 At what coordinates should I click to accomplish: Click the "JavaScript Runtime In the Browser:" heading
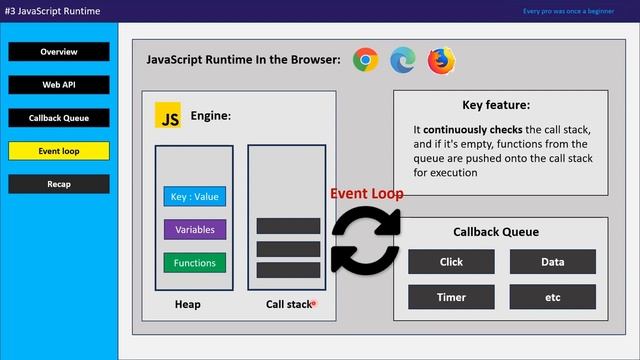[243, 60]
